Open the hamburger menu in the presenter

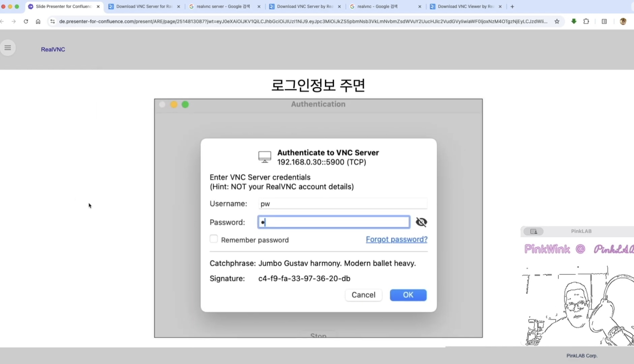click(x=8, y=48)
